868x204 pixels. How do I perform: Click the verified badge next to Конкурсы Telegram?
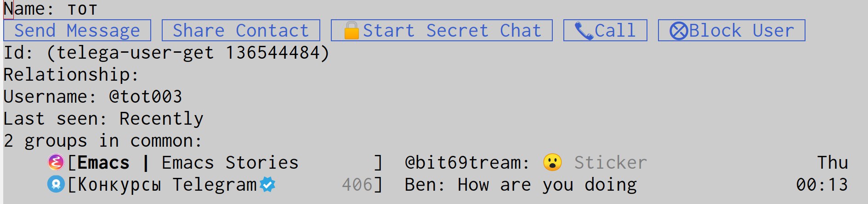(267, 184)
